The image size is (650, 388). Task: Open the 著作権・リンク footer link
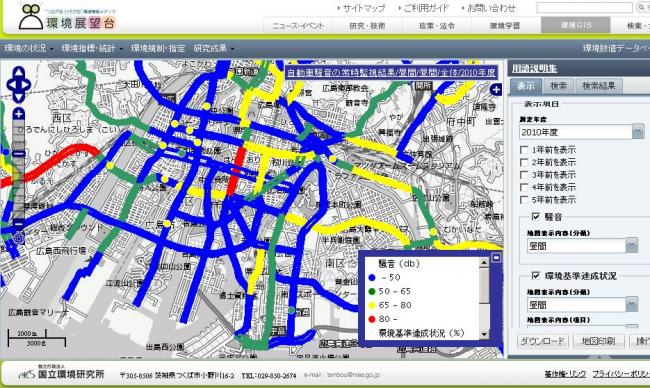pyautogui.click(x=565, y=374)
